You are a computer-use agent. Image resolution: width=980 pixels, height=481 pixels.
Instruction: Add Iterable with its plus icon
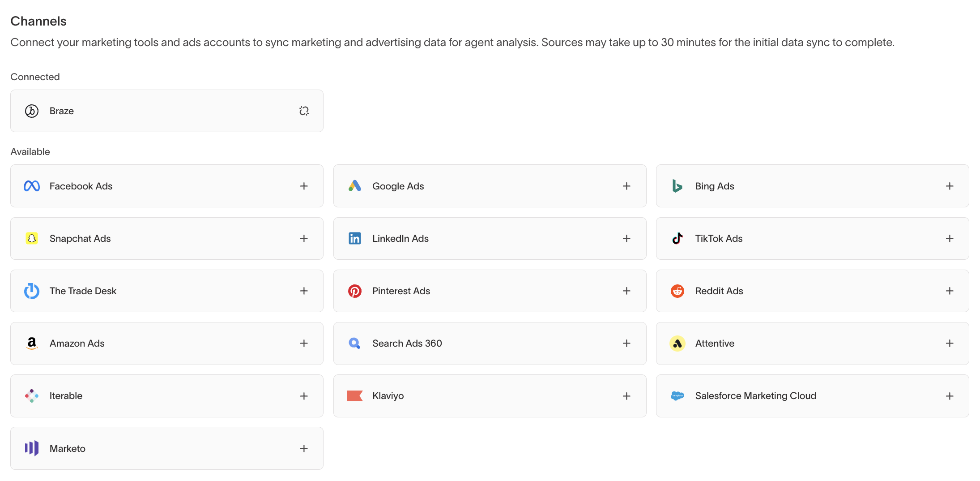[x=304, y=396]
